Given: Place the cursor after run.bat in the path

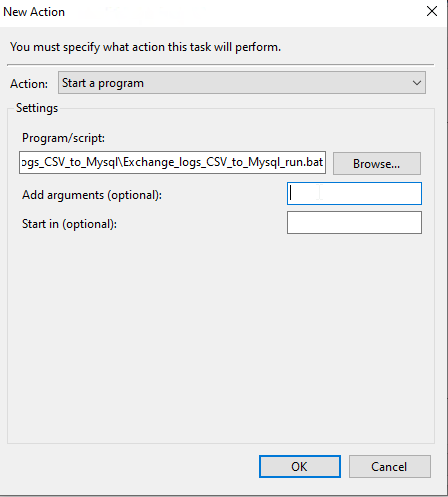Looking at the screenshot, I should [x=323, y=162].
